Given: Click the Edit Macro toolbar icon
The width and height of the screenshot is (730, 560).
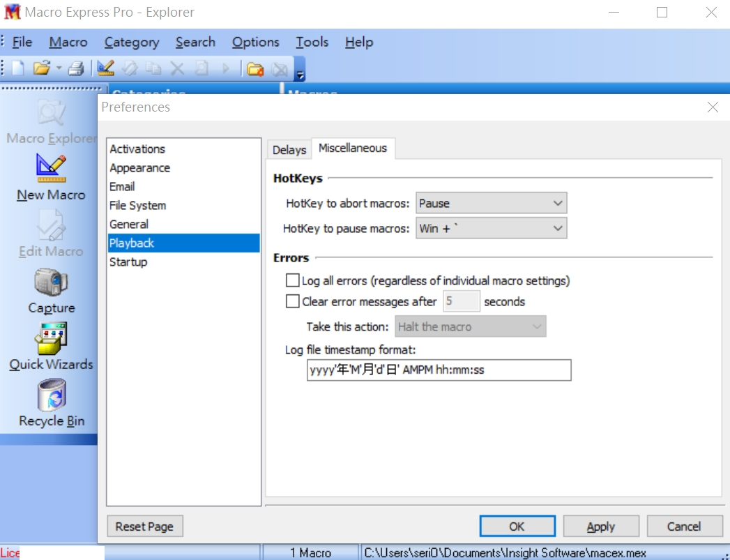Looking at the screenshot, I should (x=130, y=68).
